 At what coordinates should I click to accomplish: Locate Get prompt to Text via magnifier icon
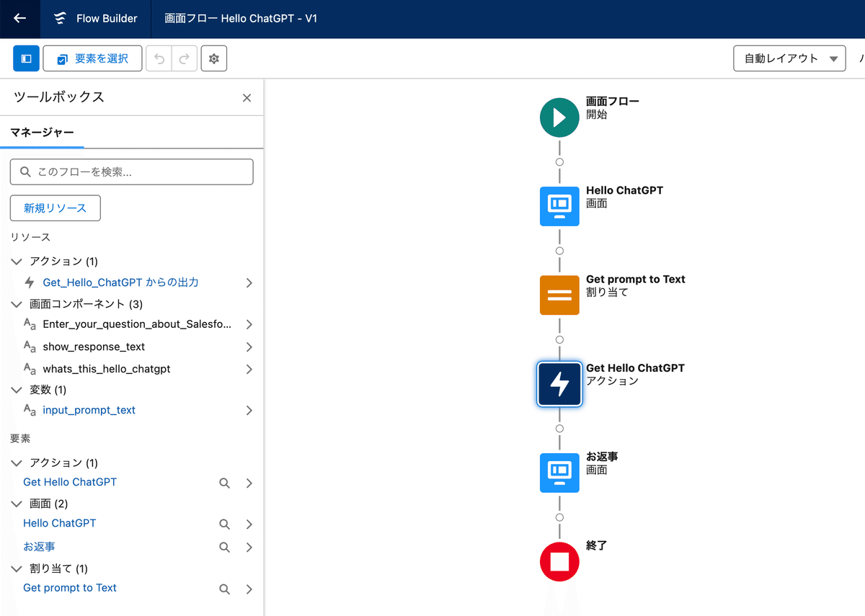coord(224,589)
